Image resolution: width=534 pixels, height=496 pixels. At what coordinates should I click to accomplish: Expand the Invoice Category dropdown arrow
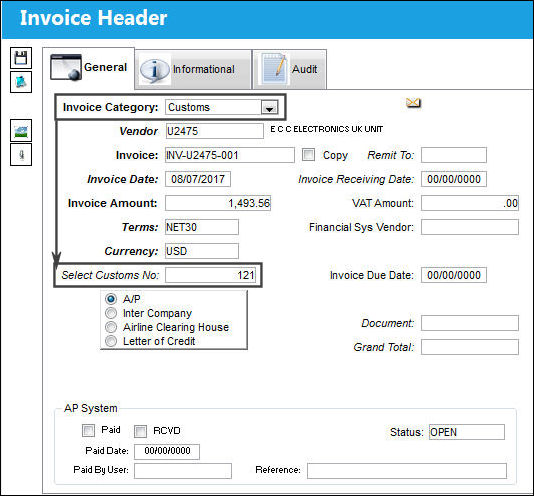[x=269, y=108]
